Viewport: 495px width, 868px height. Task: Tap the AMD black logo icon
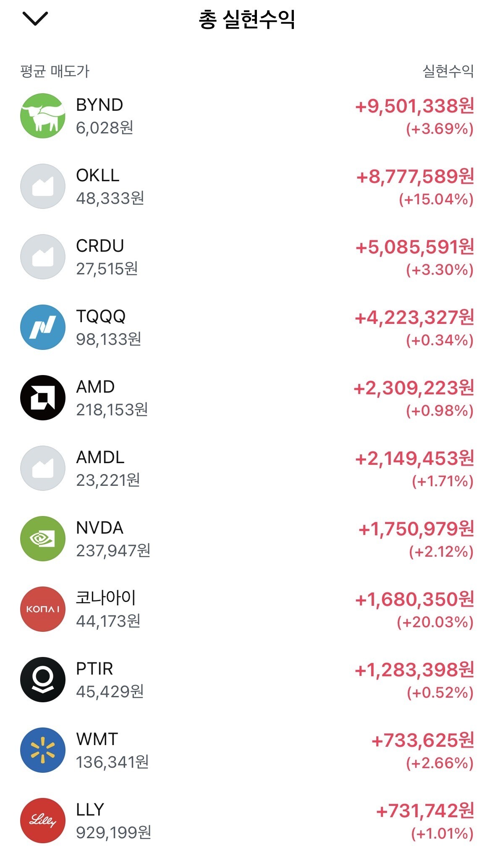coord(43,398)
